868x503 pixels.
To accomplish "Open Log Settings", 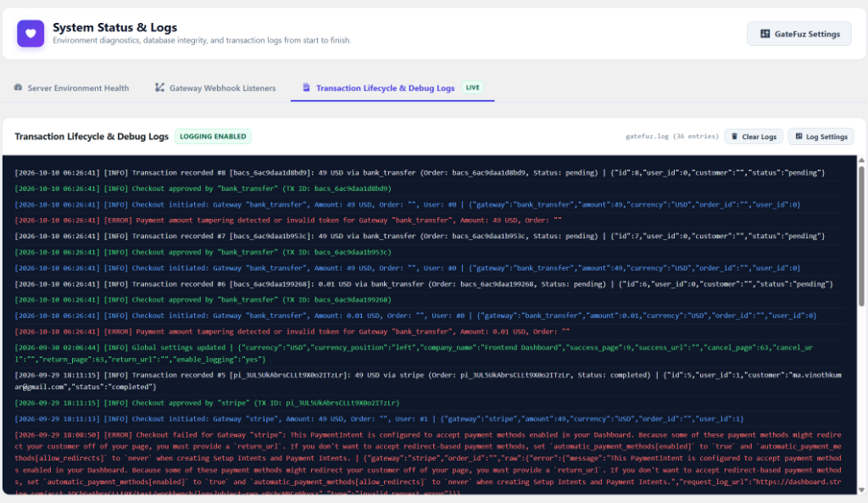I will tap(821, 137).
